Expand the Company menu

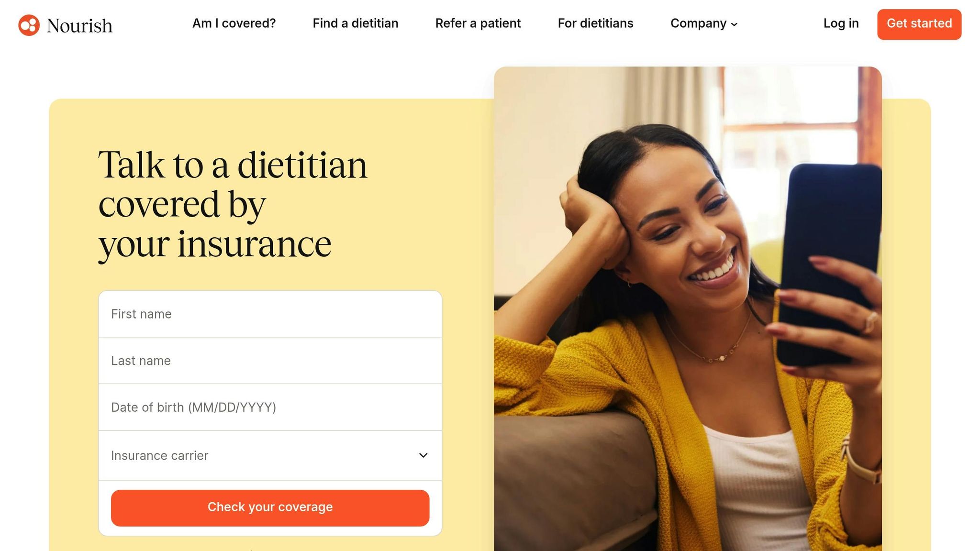pos(704,23)
